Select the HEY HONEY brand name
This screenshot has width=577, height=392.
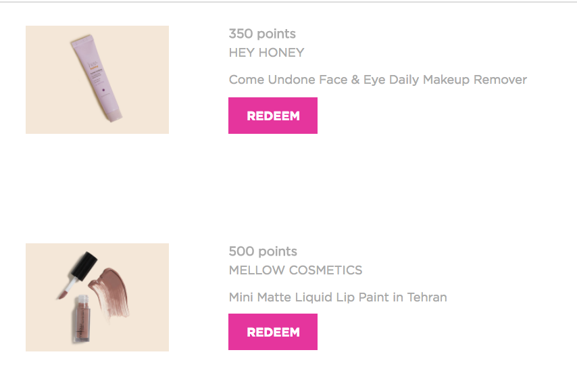[266, 53]
